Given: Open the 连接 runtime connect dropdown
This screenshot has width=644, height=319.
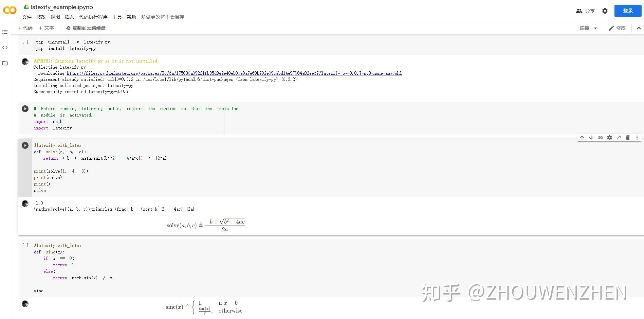Looking at the screenshot, I should (588, 28).
